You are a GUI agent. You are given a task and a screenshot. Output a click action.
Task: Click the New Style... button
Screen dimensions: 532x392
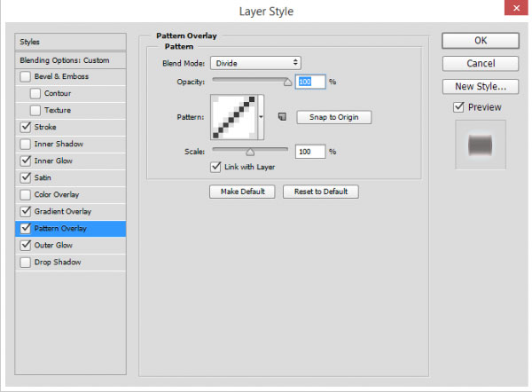(481, 87)
